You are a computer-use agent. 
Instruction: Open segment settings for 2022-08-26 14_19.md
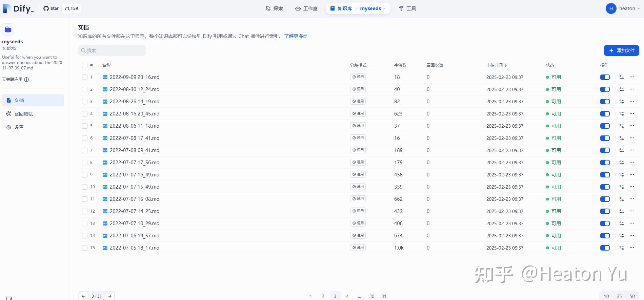[621, 102]
